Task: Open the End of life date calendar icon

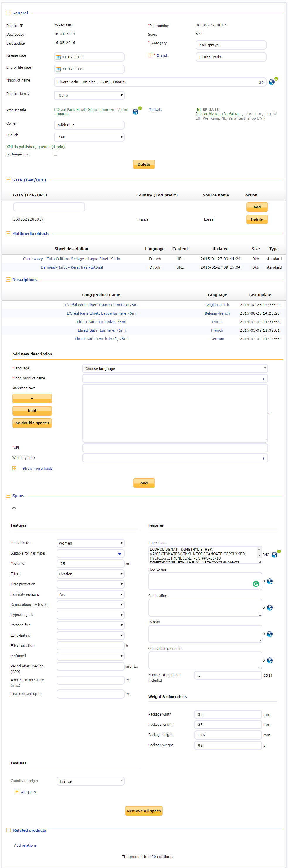Action: [x=58, y=69]
